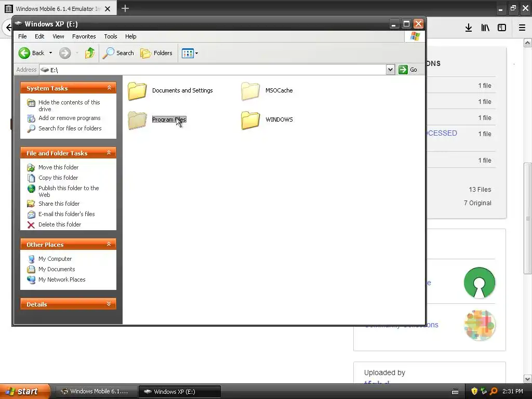
Task: Click the green Back arrow button
Action: 24,53
